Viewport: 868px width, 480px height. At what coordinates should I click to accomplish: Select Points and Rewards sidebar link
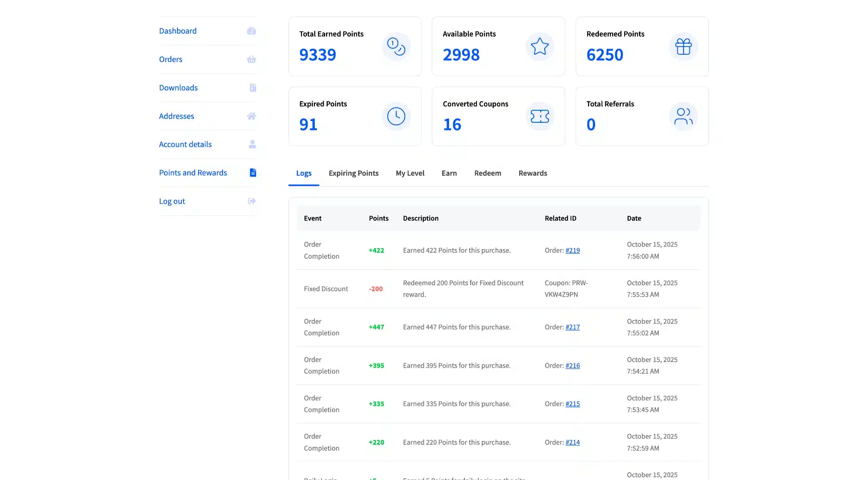click(193, 173)
